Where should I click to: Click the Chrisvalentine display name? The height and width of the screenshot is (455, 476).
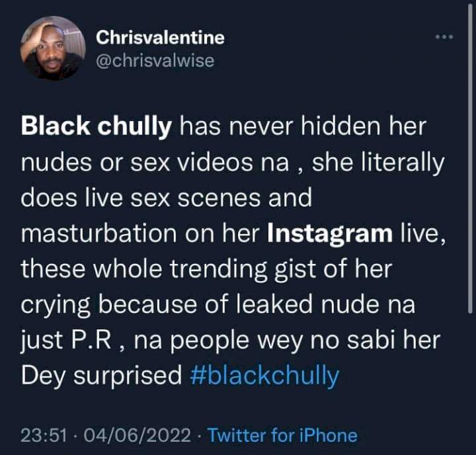coord(160,37)
